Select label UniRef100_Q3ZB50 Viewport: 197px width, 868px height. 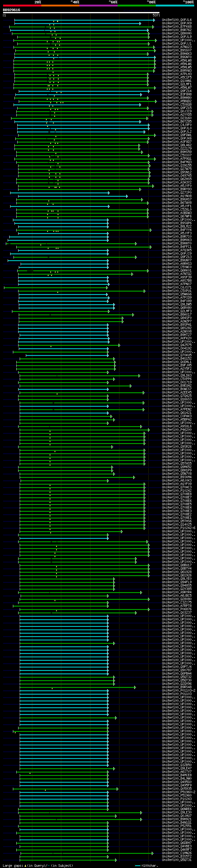coord(177,765)
